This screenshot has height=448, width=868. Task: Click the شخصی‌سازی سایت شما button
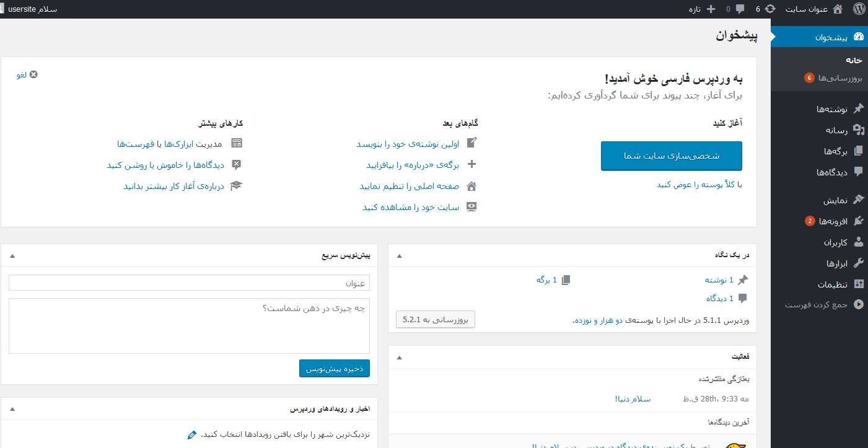coord(671,156)
